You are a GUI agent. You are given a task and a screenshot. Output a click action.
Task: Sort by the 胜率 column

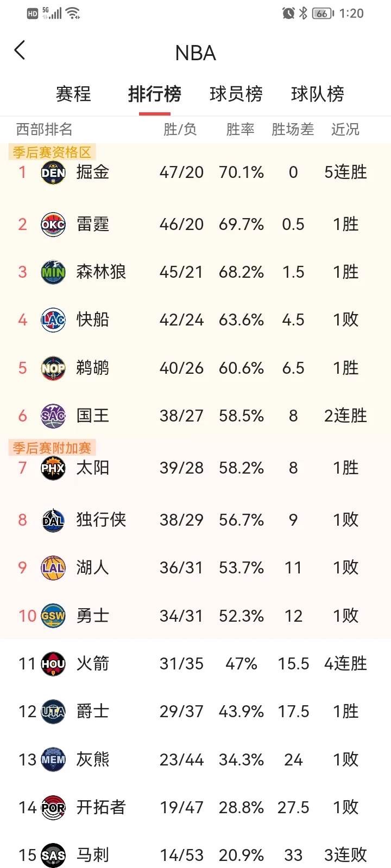[241, 129]
